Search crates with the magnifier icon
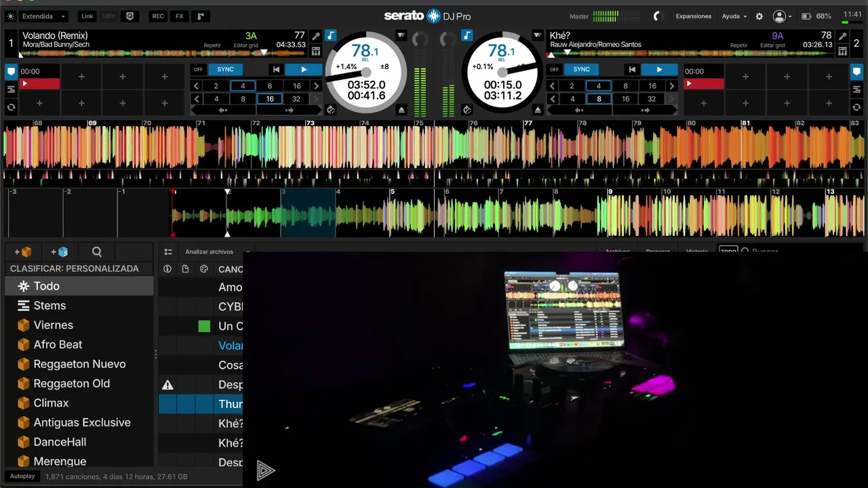 click(97, 252)
